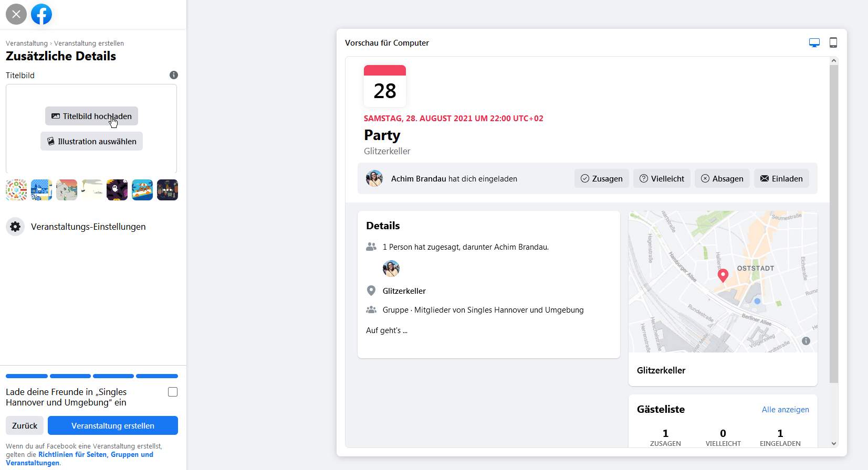This screenshot has width=868, height=470.
Task: Click the Zusagen response button
Action: pyautogui.click(x=602, y=178)
